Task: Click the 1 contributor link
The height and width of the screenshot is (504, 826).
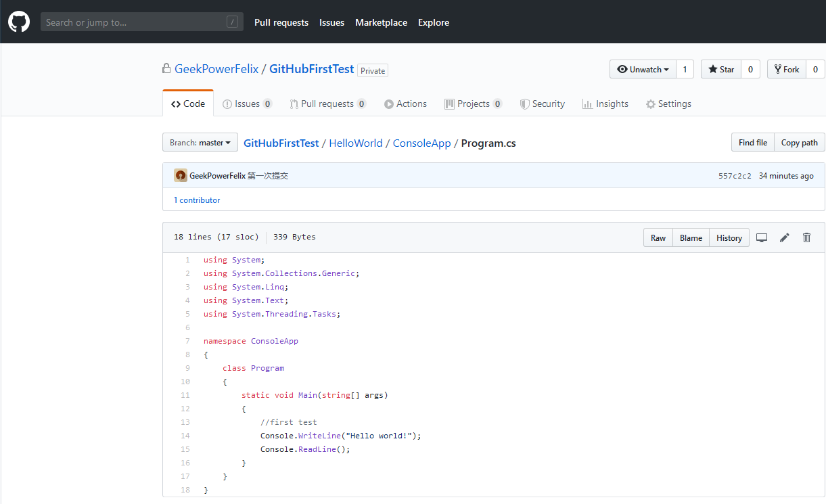Action: pyautogui.click(x=197, y=200)
